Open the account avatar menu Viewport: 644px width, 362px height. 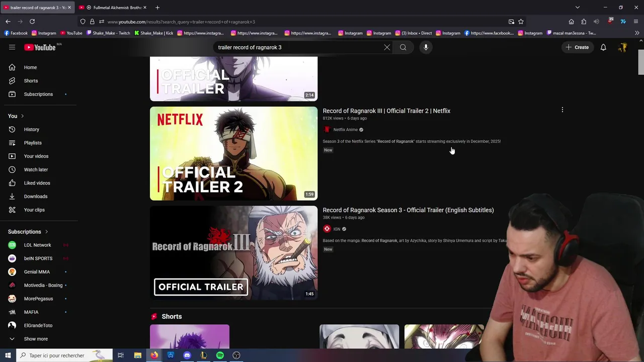[623, 47]
